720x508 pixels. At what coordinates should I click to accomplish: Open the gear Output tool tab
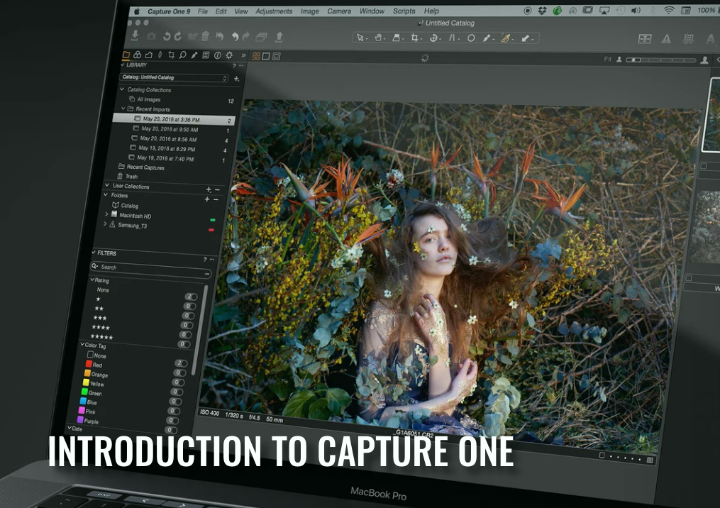[229, 56]
